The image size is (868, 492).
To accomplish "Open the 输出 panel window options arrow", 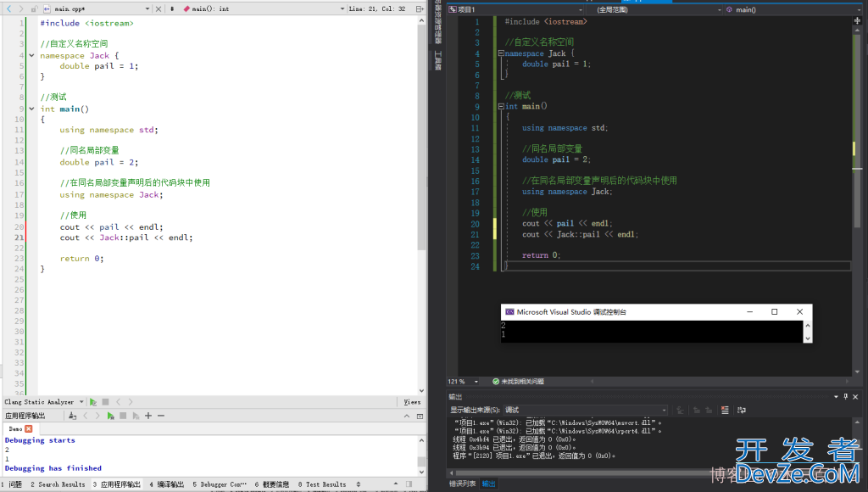I will coord(836,397).
